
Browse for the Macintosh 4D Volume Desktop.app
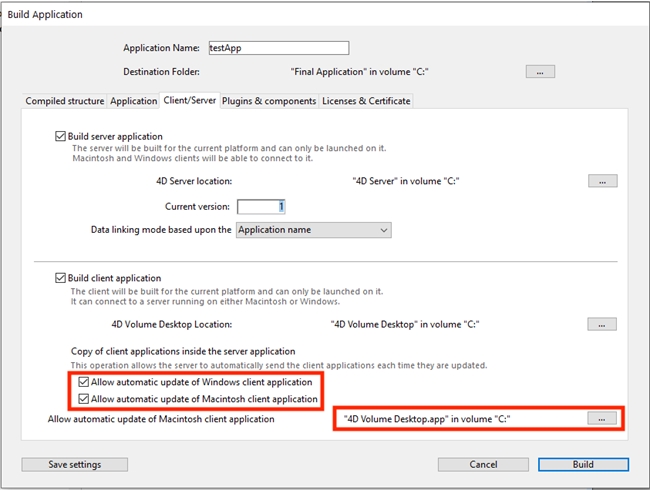coord(601,419)
